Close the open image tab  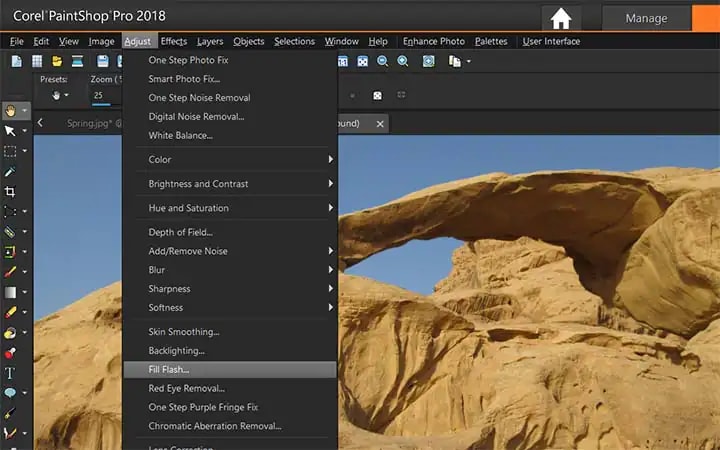click(x=380, y=124)
